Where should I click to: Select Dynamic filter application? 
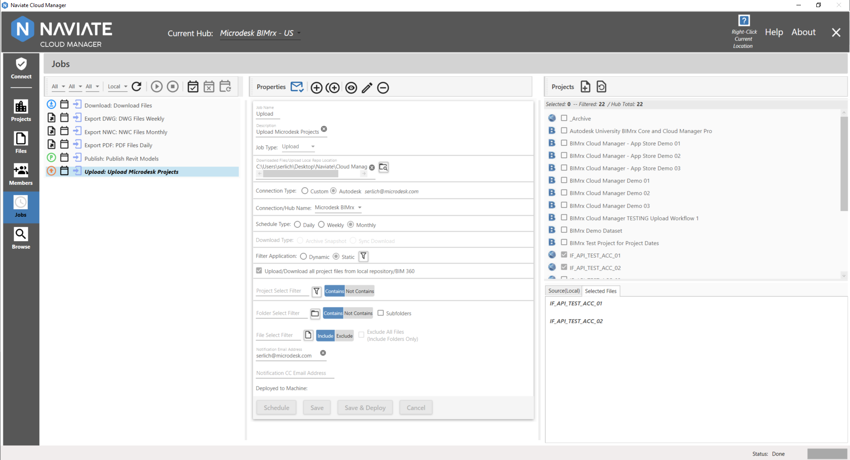tap(304, 256)
